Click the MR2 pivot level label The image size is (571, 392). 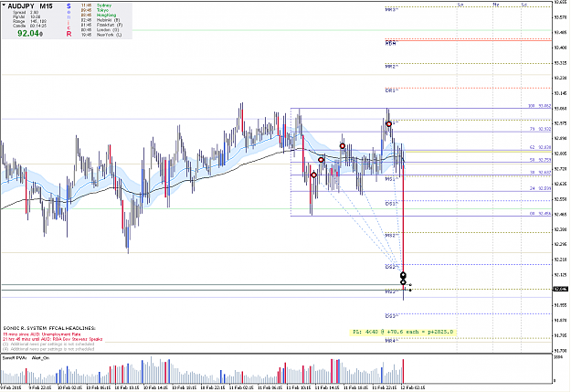pos(391,67)
